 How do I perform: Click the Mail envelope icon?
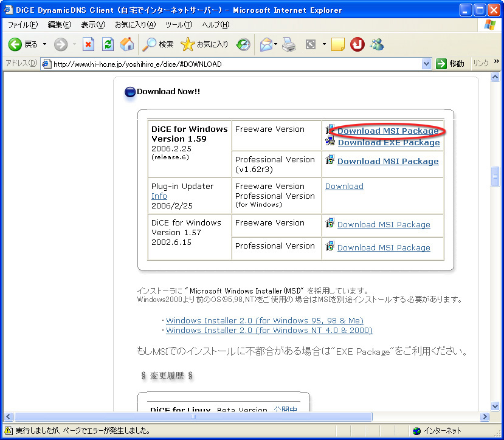click(x=266, y=44)
